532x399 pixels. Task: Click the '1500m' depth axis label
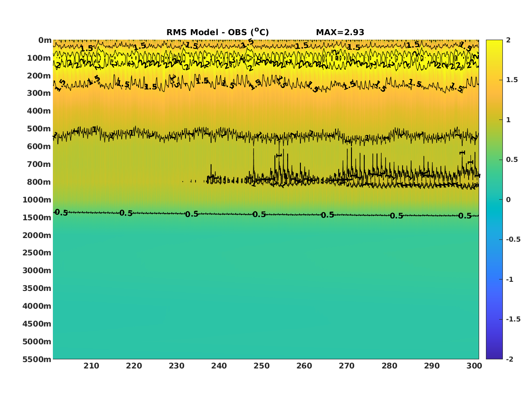(37, 218)
